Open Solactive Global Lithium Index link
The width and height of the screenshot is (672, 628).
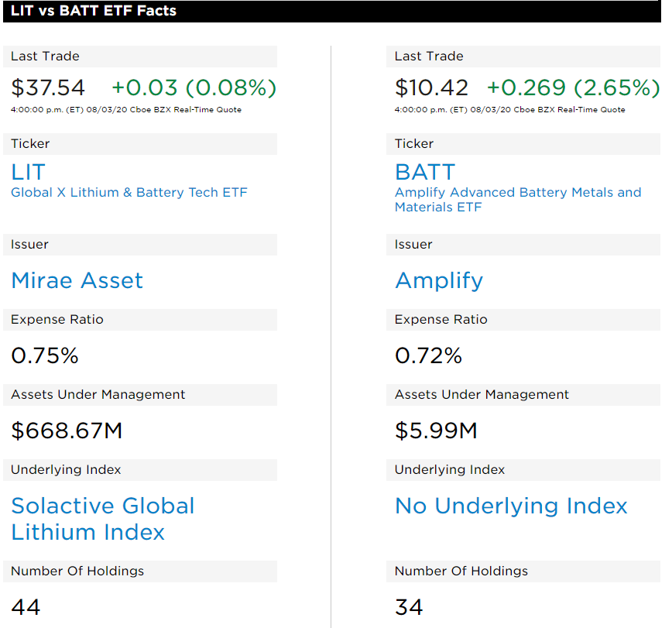[x=103, y=519]
